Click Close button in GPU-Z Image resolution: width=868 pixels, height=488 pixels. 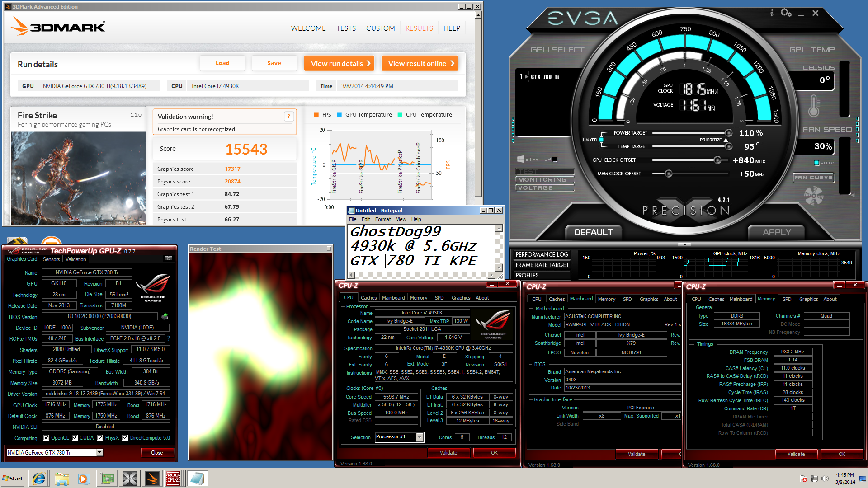coord(157,453)
